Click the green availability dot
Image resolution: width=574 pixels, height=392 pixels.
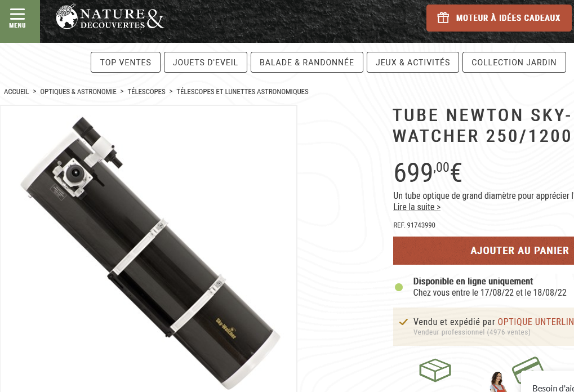[399, 287]
